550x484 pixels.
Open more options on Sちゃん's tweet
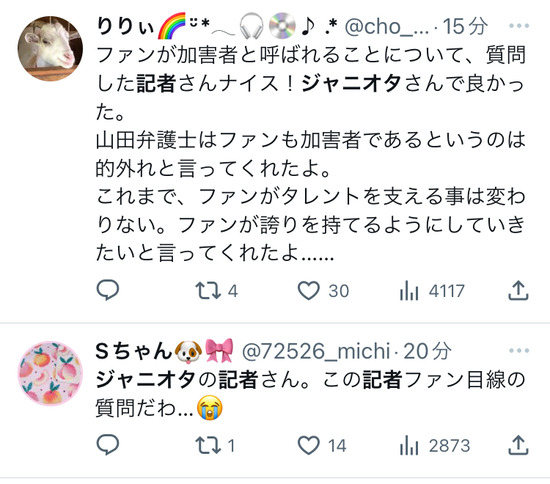[x=519, y=350]
